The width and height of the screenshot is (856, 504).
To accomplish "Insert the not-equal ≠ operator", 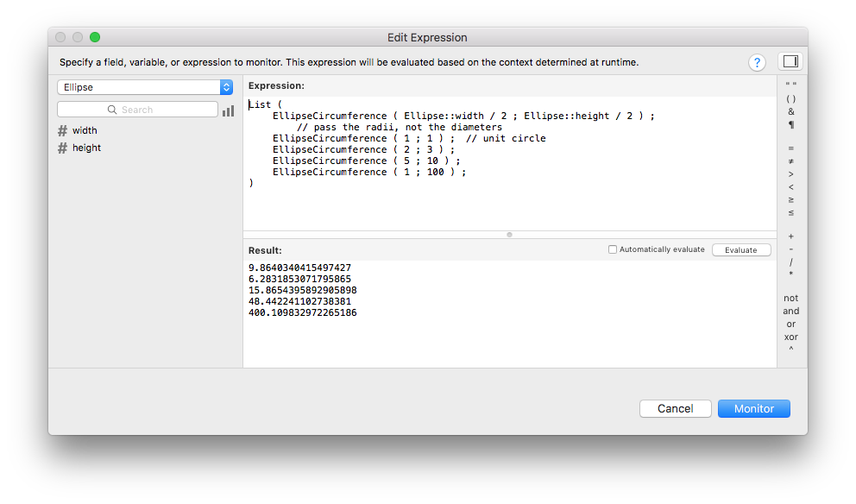I will 791,161.
